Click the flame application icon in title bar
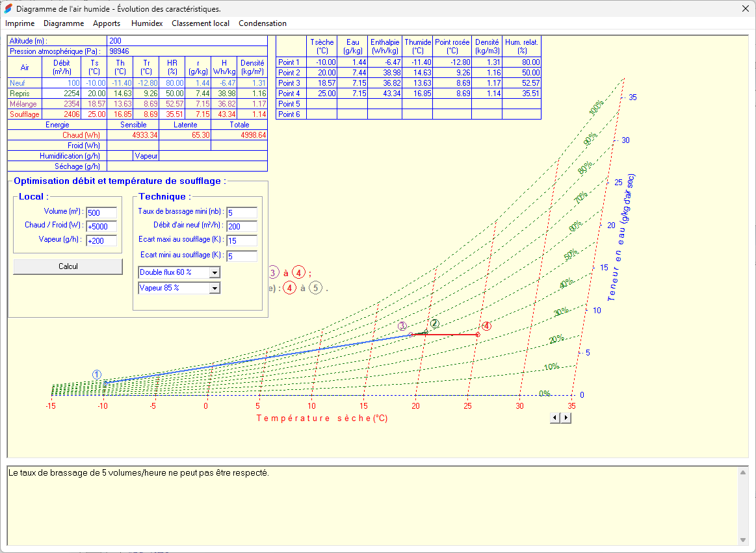Screen dimensions: 756x553 (x=8, y=9)
